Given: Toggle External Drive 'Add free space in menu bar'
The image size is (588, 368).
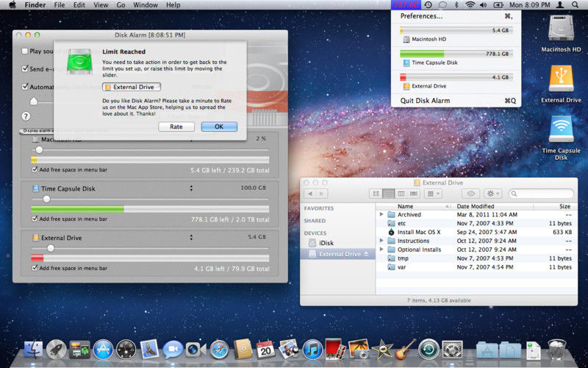Looking at the screenshot, I should tap(35, 268).
